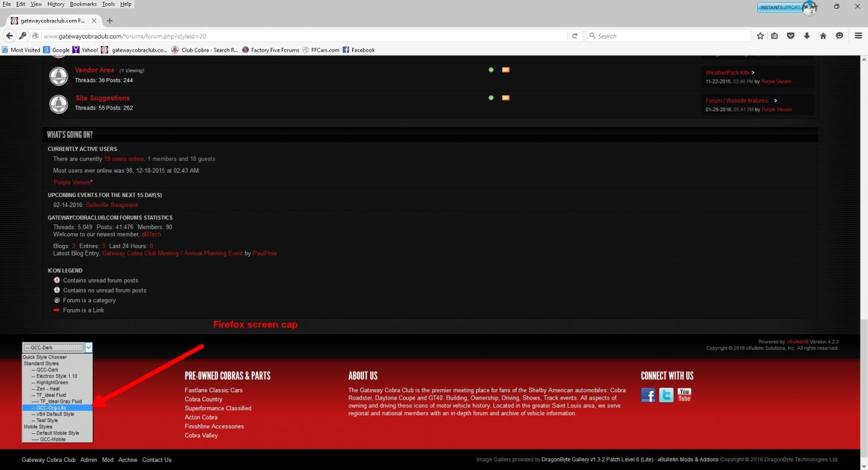This screenshot has height=470, width=868.
Task: Click the Pocket save icon in toolbar
Action: (x=791, y=36)
